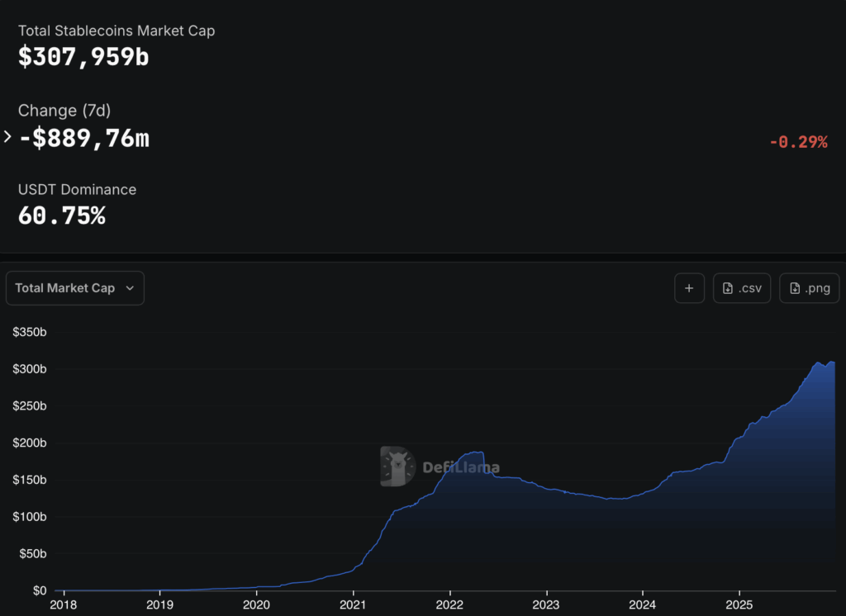Click the $100b y-axis label
Screen dimensions: 846x616
(x=30, y=517)
